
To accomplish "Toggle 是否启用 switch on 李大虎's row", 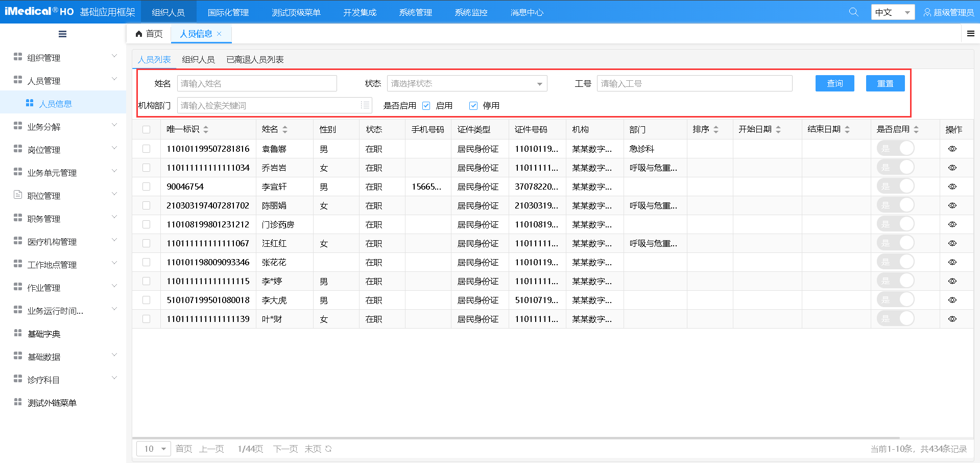I will 896,299.
